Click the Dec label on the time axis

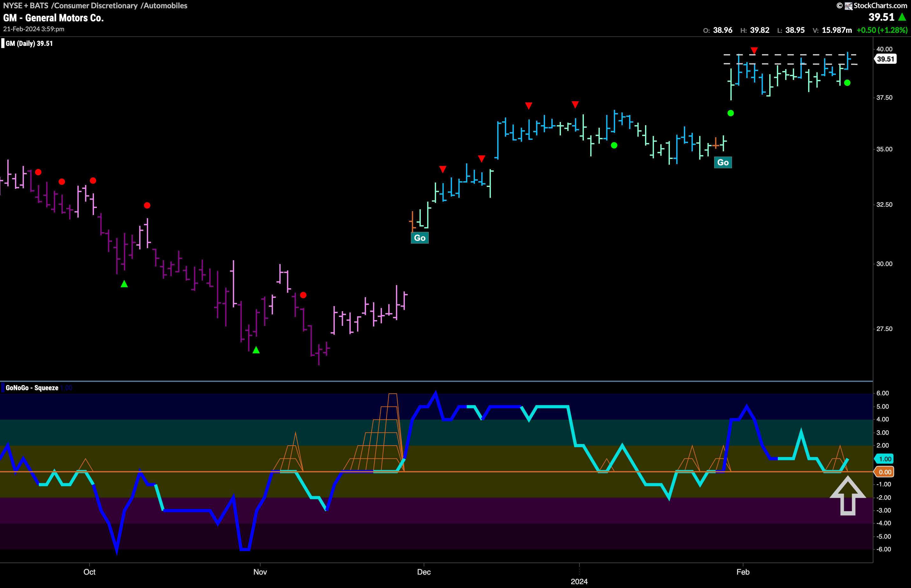click(x=424, y=572)
